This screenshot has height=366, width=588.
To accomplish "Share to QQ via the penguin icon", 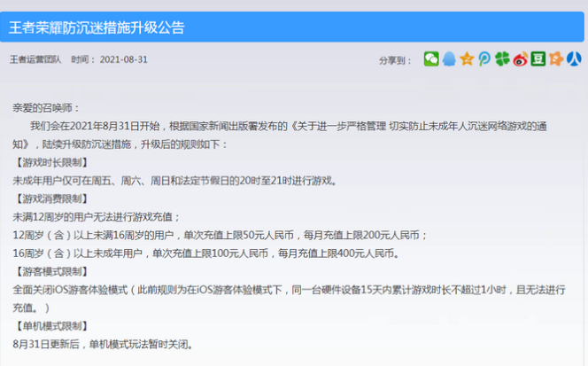I will [x=449, y=59].
